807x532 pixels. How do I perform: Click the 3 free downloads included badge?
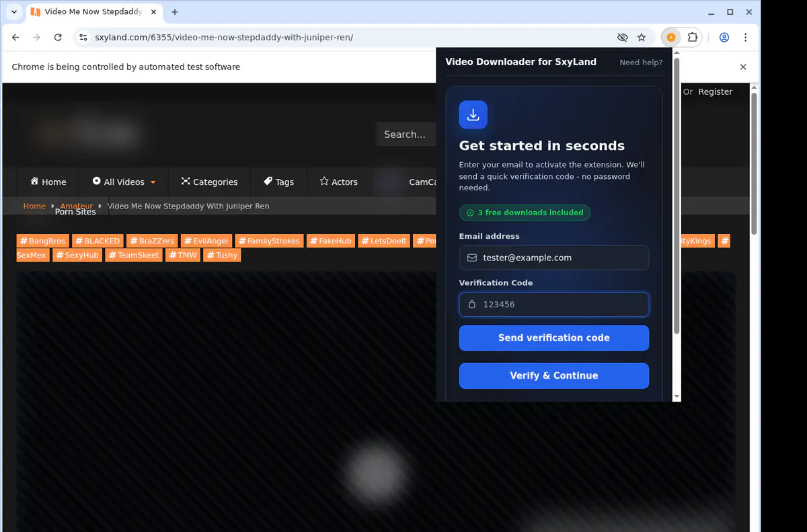[525, 213]
